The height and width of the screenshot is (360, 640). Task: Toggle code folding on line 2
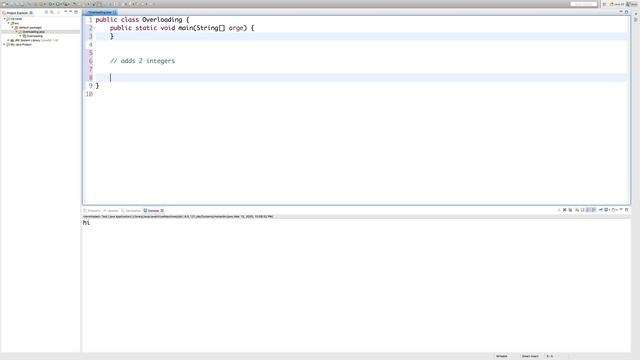click(94, 28)
